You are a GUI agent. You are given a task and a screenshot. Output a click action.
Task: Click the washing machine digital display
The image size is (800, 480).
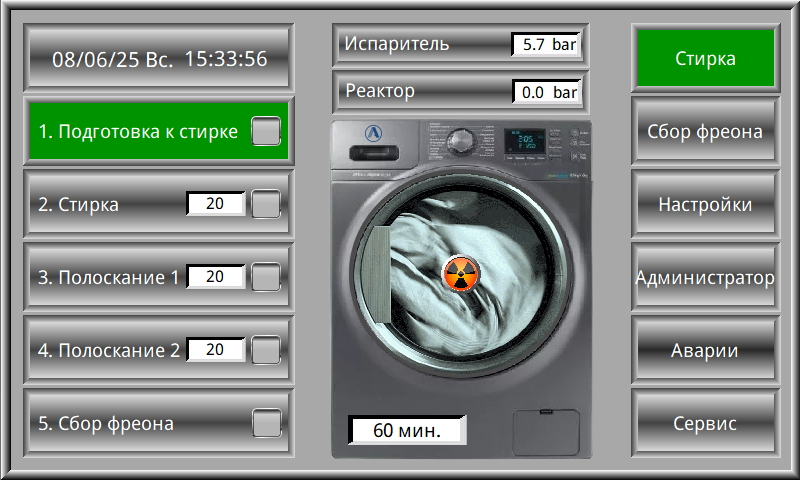click(x=524, y=142)
